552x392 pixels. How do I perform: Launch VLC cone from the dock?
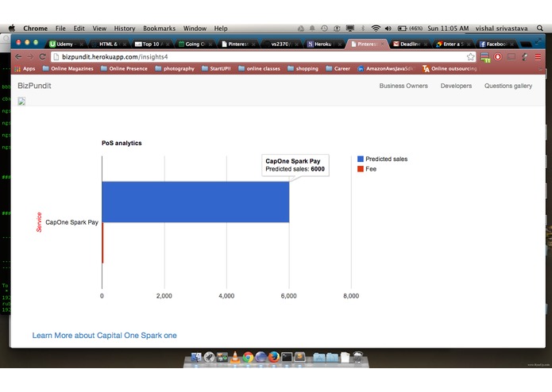click(x=235, y=357)
